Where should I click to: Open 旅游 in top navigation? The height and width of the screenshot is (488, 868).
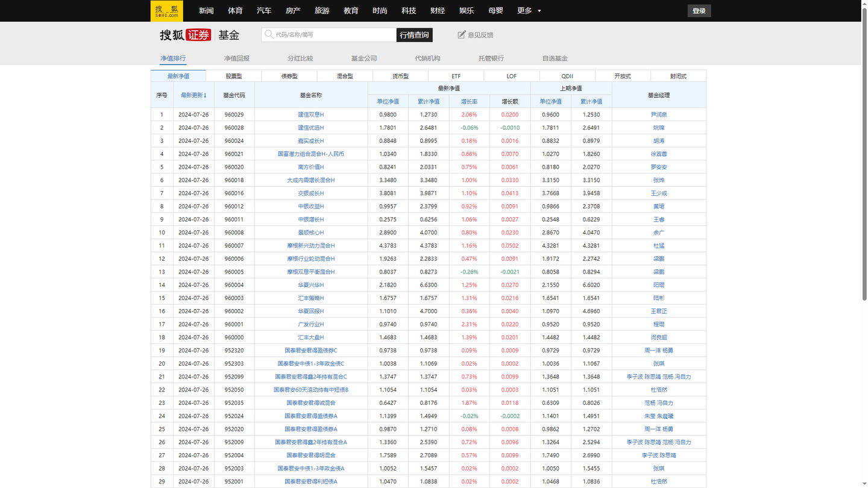322,11
